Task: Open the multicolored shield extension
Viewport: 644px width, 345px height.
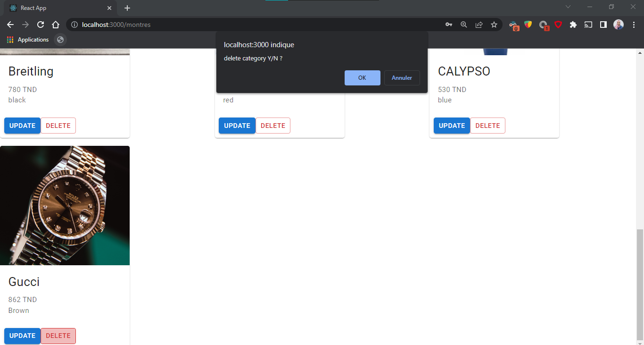Action: pos(528,25)
